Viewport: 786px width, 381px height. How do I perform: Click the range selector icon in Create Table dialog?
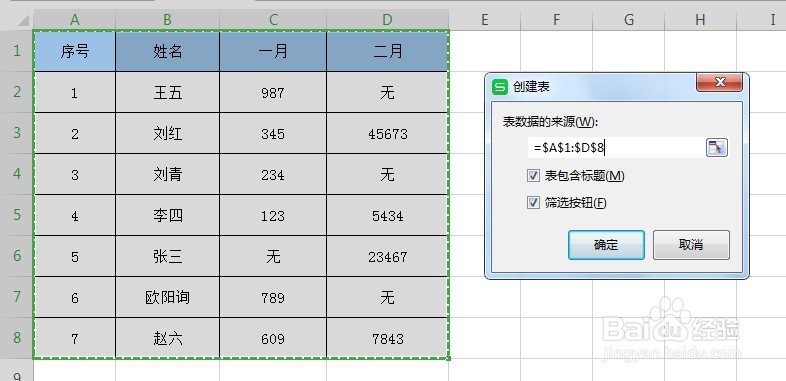[716, 148]
